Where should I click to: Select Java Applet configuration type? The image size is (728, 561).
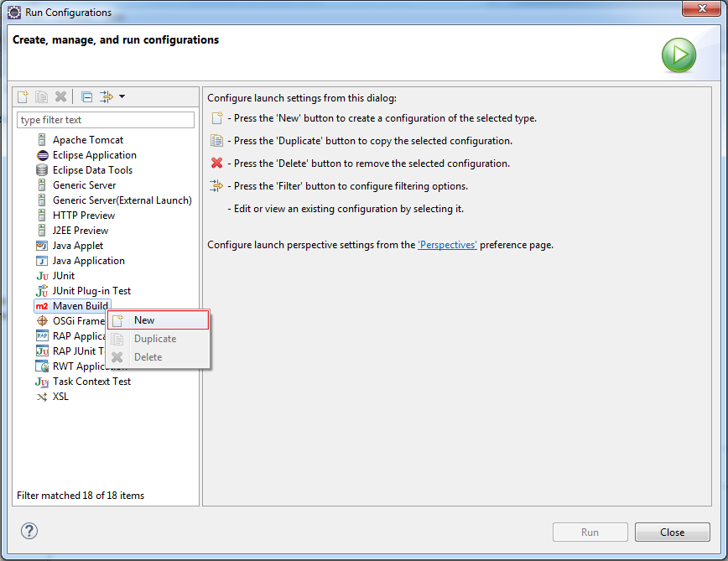(x=78, y=246)
